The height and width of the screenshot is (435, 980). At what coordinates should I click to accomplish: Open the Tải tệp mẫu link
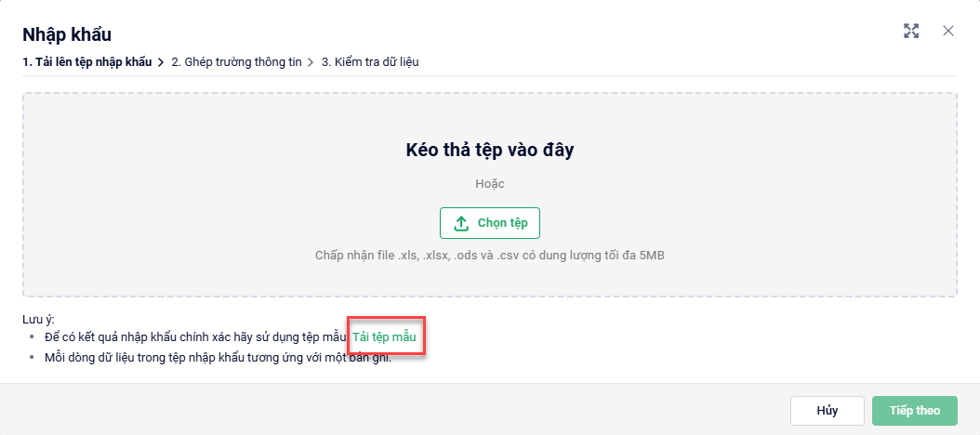tap(384, 336)
